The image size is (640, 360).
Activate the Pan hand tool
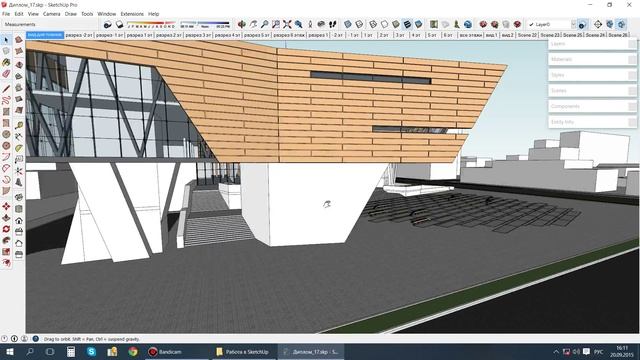tap(253, 24)
